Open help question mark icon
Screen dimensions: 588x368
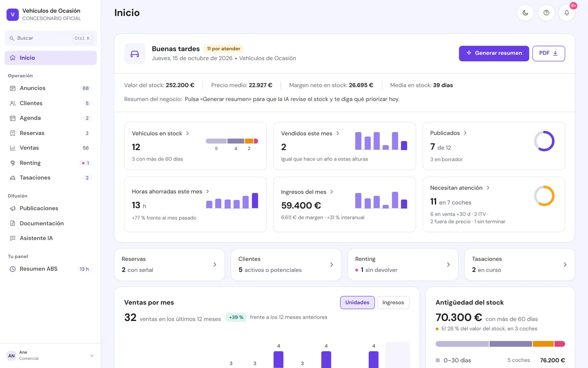(x=546, y=13)
